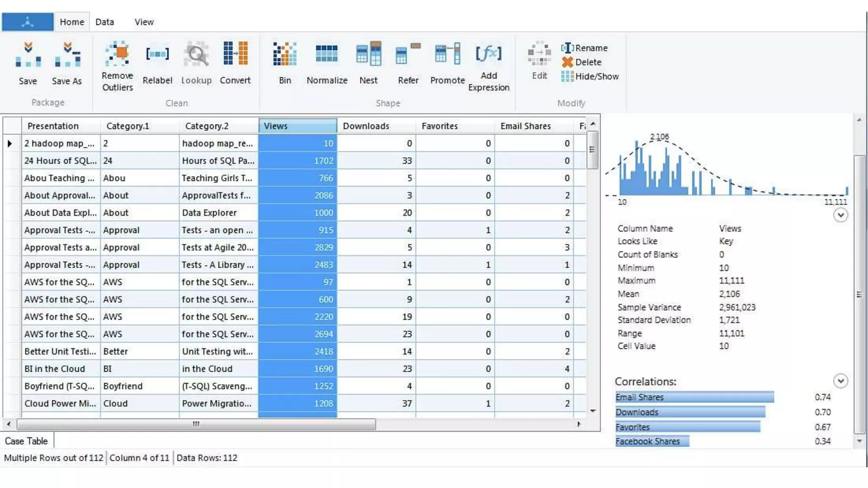Click the Save As icon
Image resolution: width=868 pixels, height=488 pixels.
67,54
